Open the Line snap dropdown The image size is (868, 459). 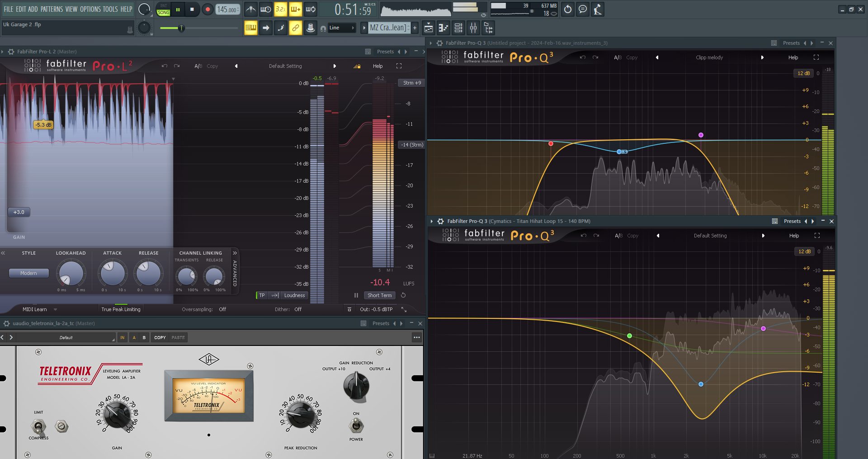[x=342, y=28]
